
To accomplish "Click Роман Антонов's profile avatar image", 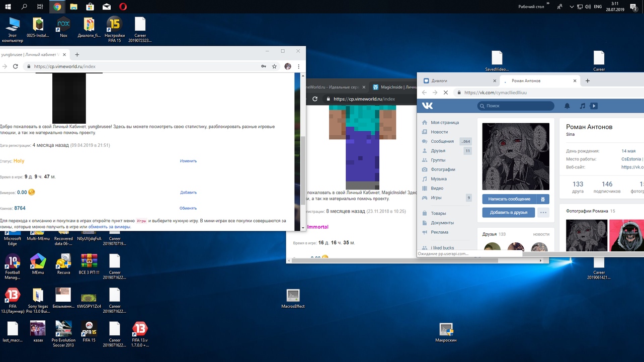I will 516,156.
